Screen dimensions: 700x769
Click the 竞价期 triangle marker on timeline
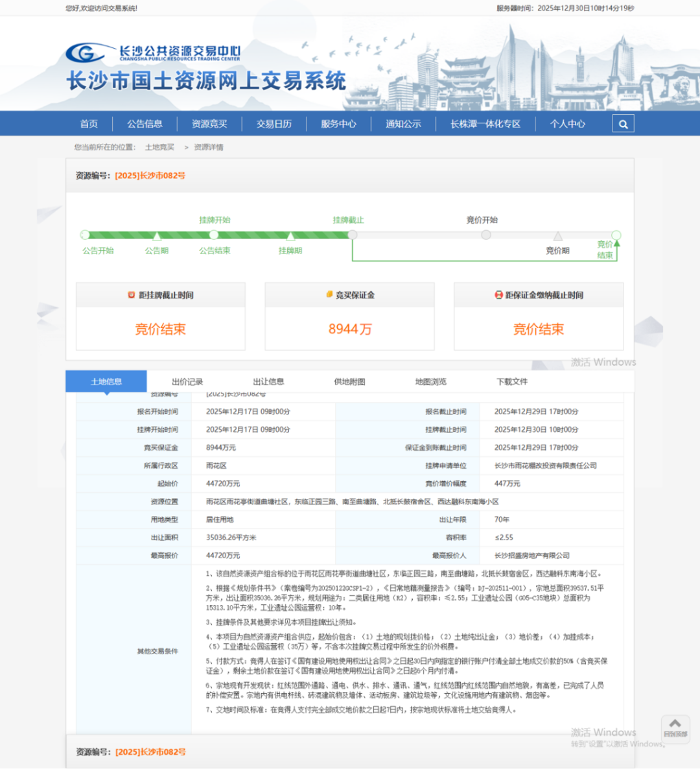pyautogui.click(x=557, y=236)
